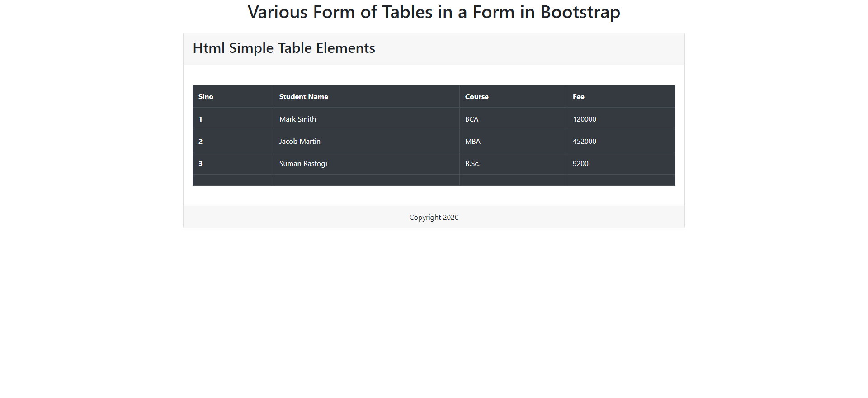Click the Student Name column header

pos(303,96)
